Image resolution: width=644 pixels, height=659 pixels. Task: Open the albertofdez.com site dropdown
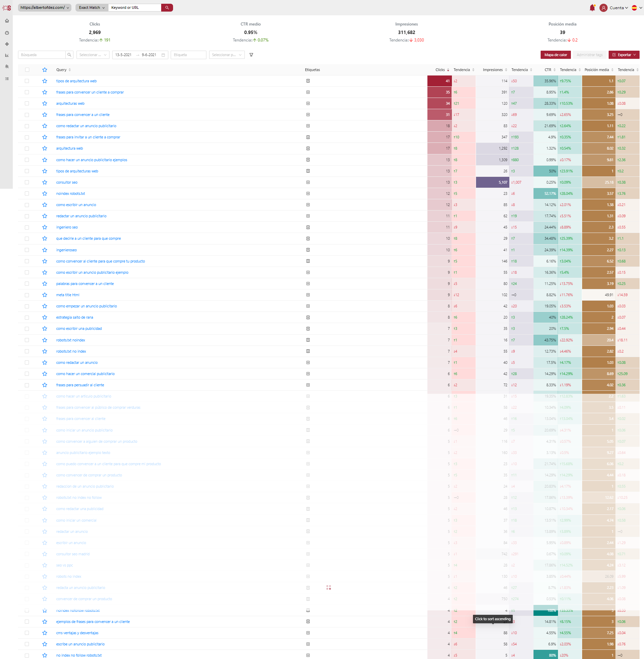point(45,7)
